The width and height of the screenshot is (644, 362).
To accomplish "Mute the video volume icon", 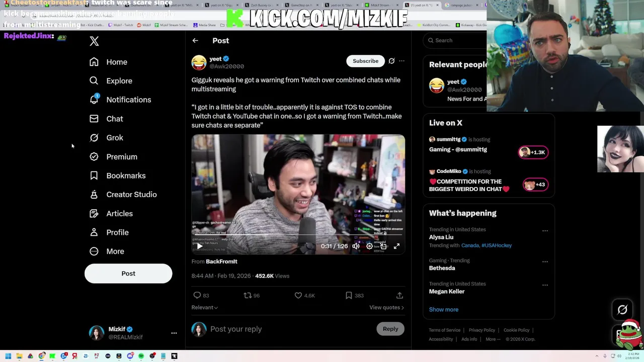I will (356, 246).
